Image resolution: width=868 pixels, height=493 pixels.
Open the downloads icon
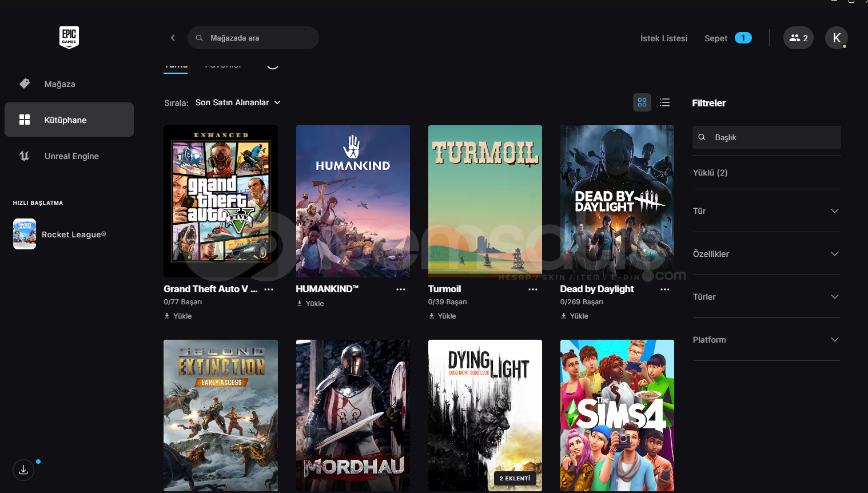click(x=23, y=470)
